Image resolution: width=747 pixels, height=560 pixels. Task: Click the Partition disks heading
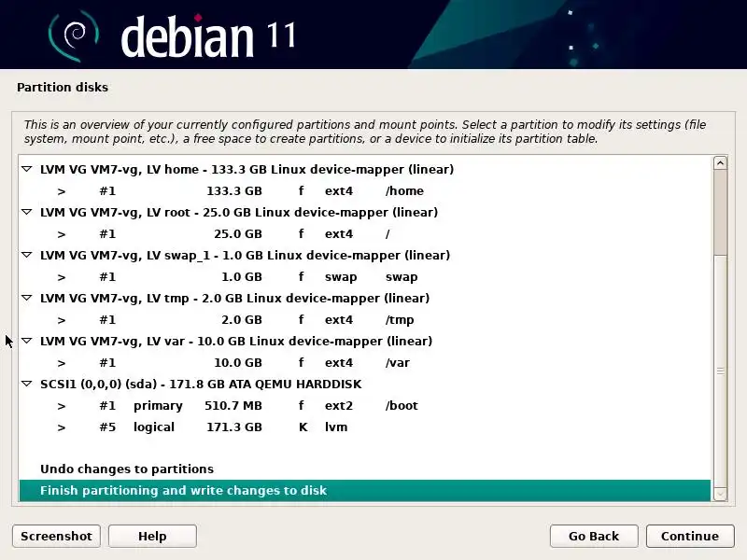[x=63, y=87]
